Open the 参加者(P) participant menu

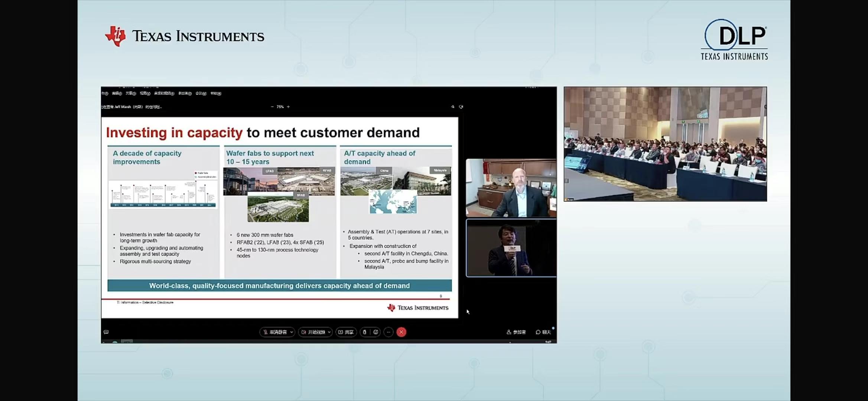[185, 93]
